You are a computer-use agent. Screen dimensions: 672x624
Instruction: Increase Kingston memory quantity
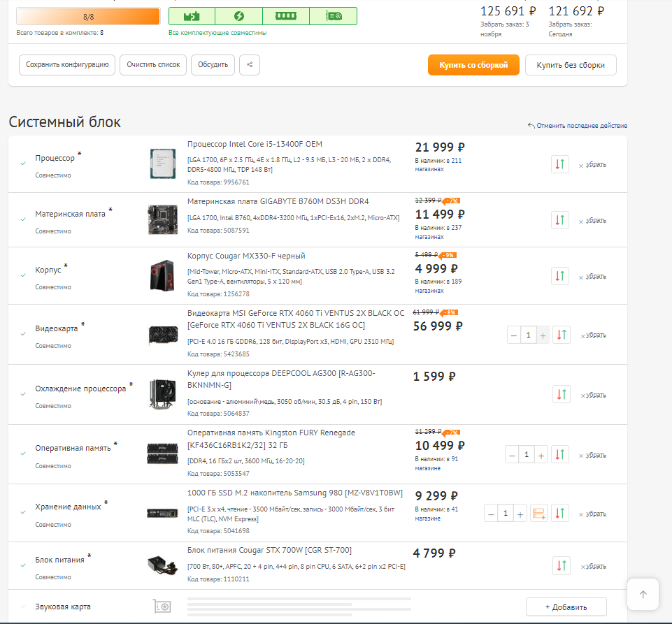point(541,455)
